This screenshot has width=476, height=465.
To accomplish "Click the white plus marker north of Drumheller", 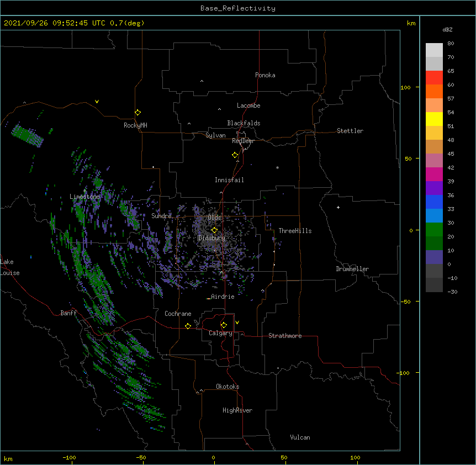I will pos(338,207).
